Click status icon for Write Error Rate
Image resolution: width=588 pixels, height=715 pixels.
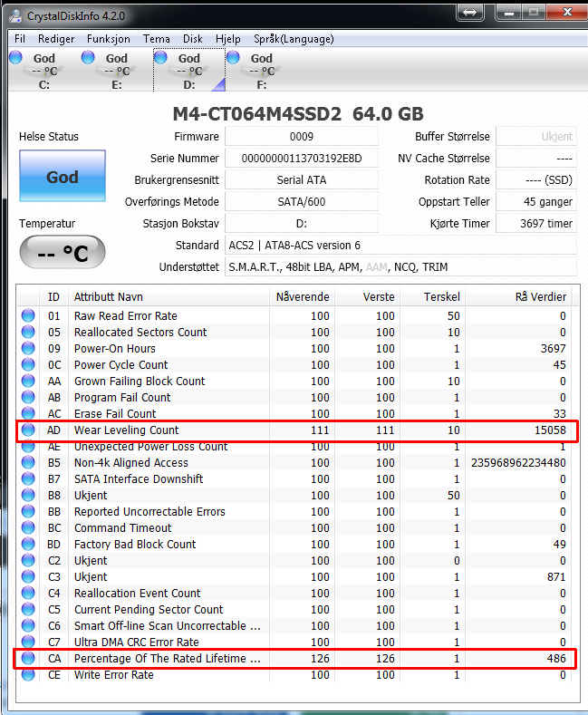28,674
